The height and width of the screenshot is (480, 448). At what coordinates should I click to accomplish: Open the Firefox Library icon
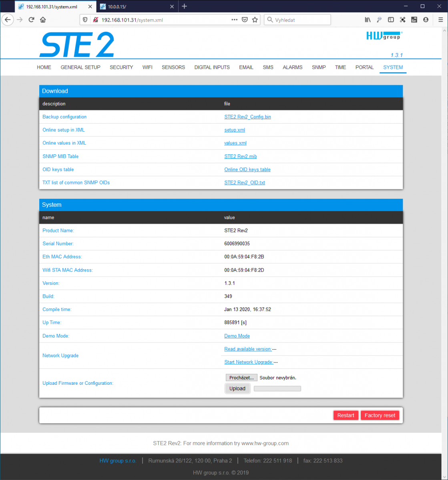coord(368,20)
